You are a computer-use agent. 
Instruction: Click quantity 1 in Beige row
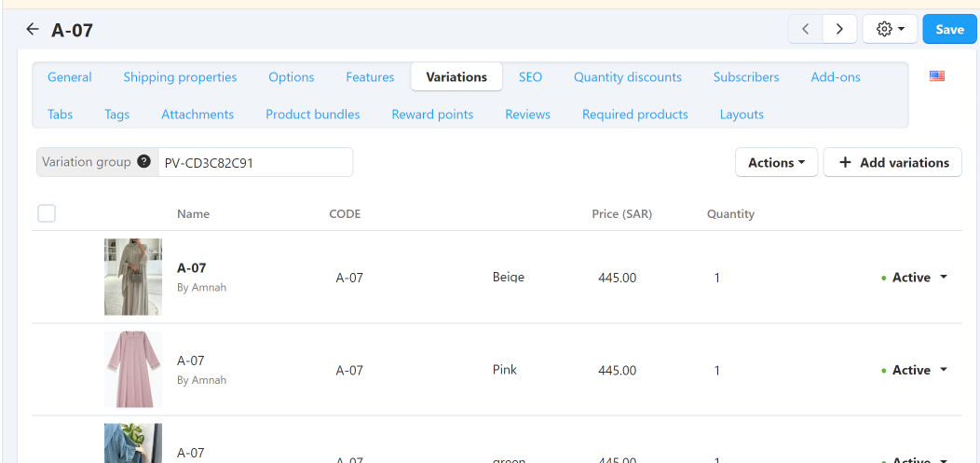[x=717, y=278]
